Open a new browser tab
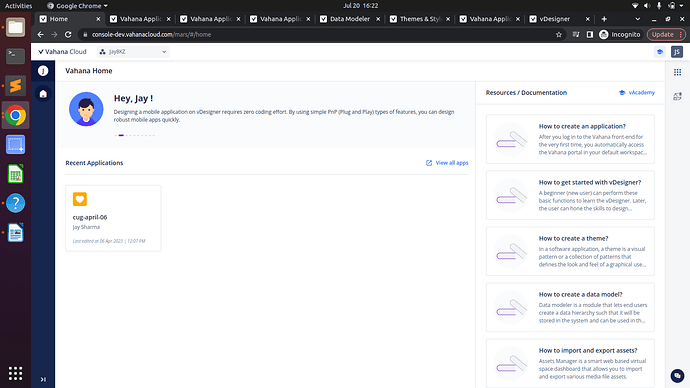 (x=604, y=19)
